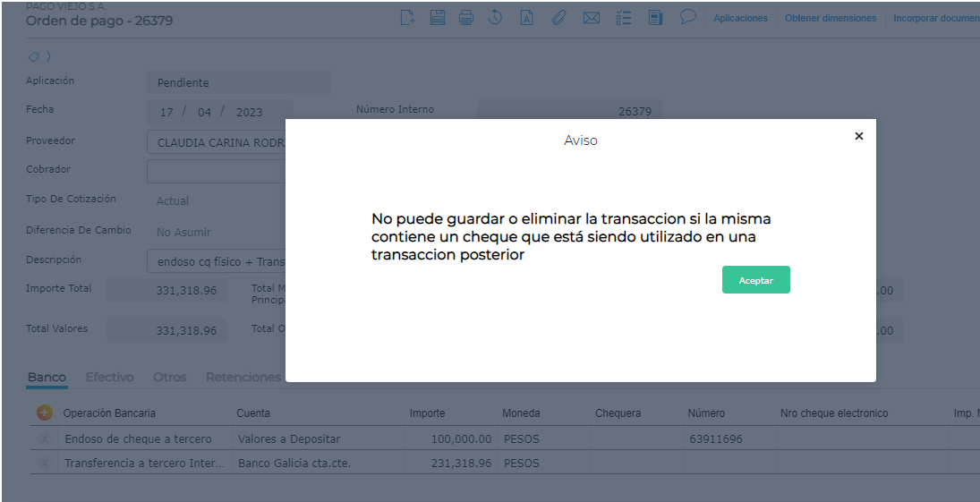Click the cheque number cell 63911696
This screenshot has height=502, width=980.
(x=729, y=438)
